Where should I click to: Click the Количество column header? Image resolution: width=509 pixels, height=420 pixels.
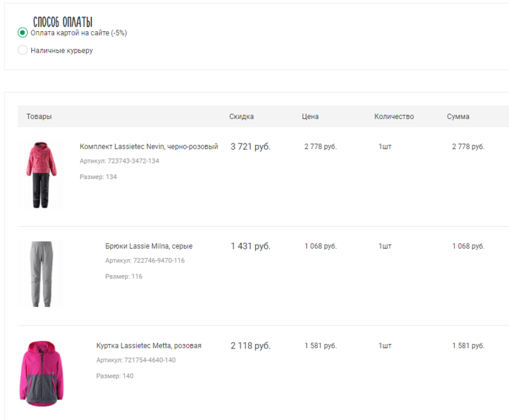(394, 116)
